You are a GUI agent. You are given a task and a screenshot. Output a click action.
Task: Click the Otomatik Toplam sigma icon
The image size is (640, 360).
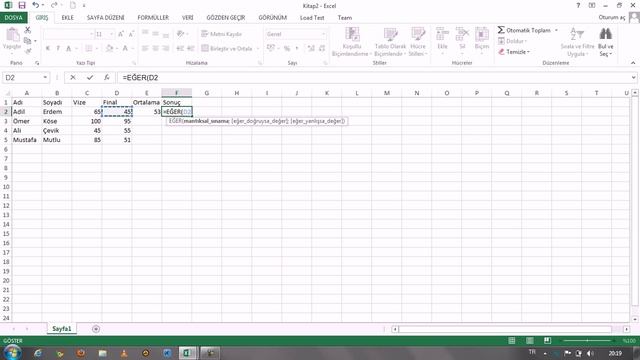[x=501, y=30]
